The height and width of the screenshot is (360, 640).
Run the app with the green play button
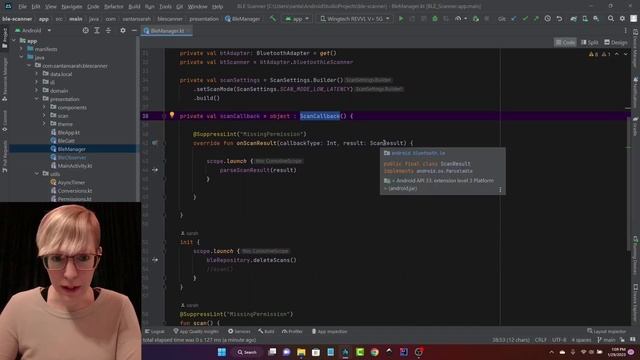401,19
